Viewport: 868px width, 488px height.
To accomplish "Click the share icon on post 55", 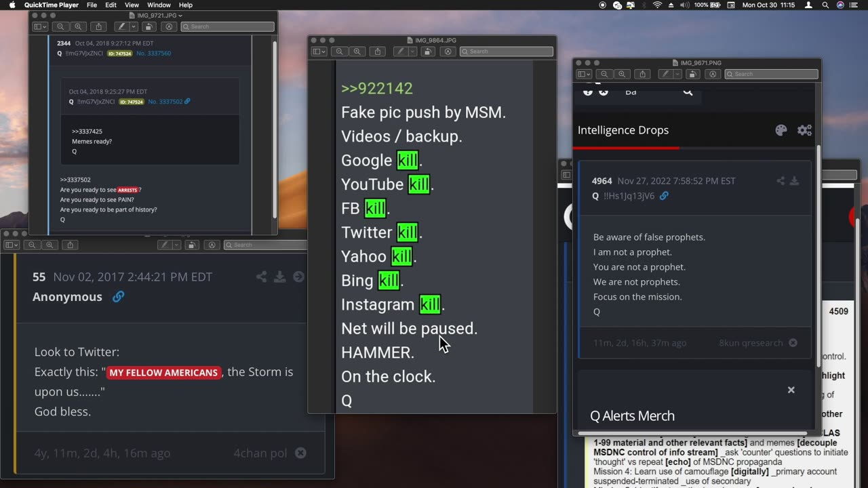I will click(x=261, y=277).
